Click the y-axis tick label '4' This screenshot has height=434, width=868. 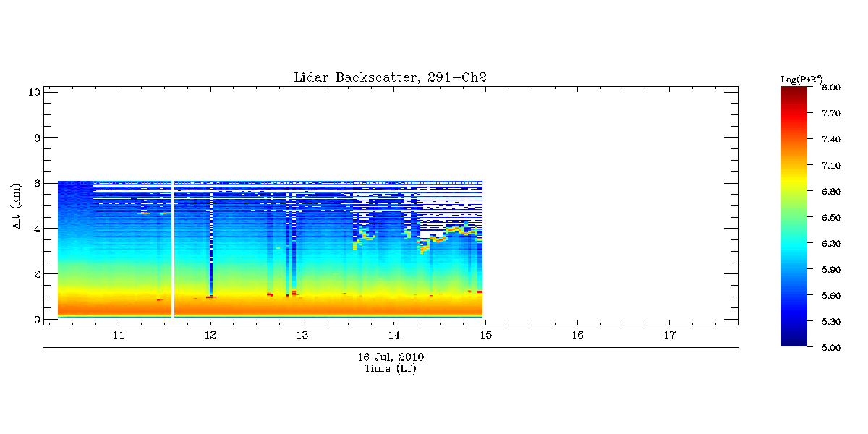(35, 229)
